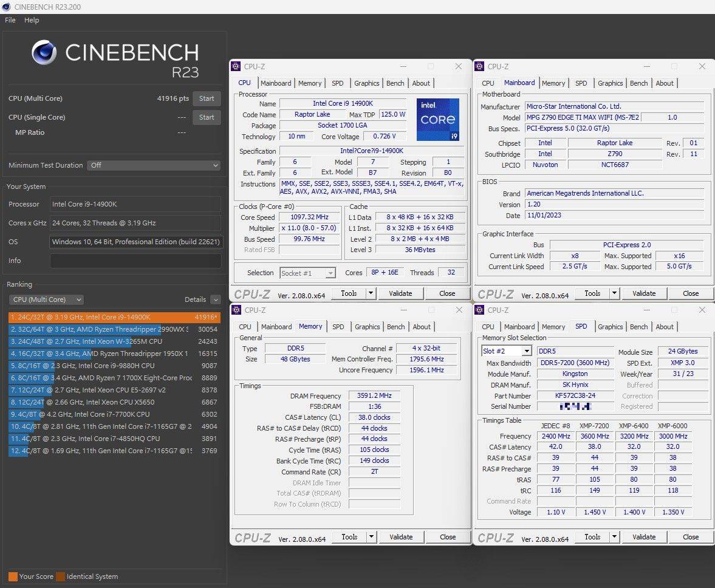Select the Xeon X5650 ranking row
Screen dimensions: 715x588
click(114, 402)
